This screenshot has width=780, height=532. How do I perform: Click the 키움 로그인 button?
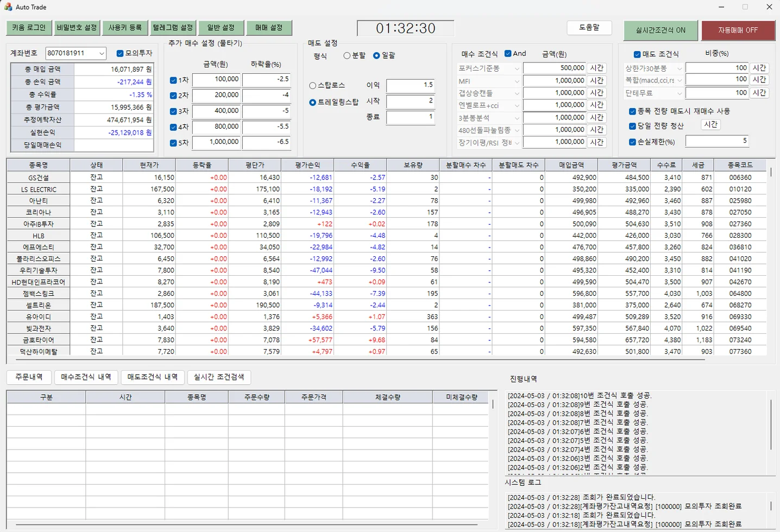tap(29, 28)
